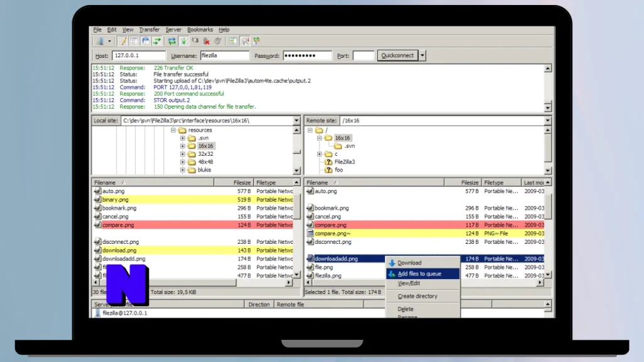
Task: Open the Site Manager dropdown arrow
Action: [109, 41]
